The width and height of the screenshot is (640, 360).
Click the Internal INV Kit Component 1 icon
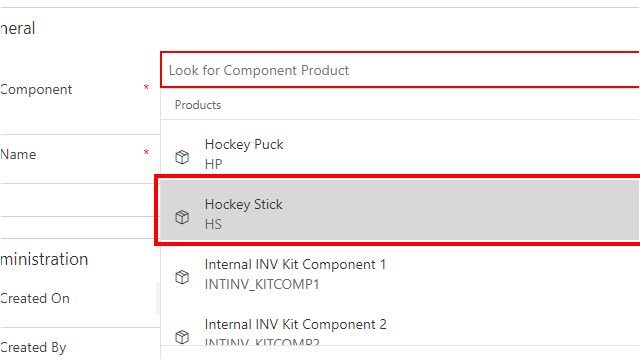click(x=182, y=277)
